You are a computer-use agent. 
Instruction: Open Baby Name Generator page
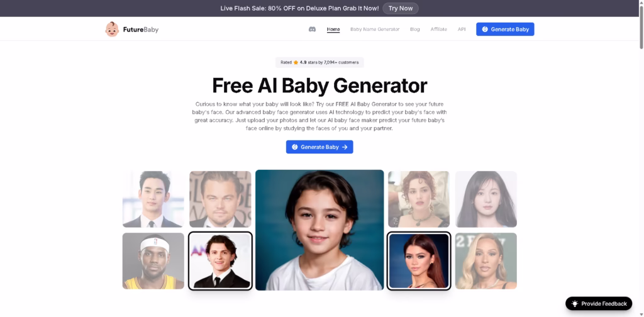coord(375,29)
